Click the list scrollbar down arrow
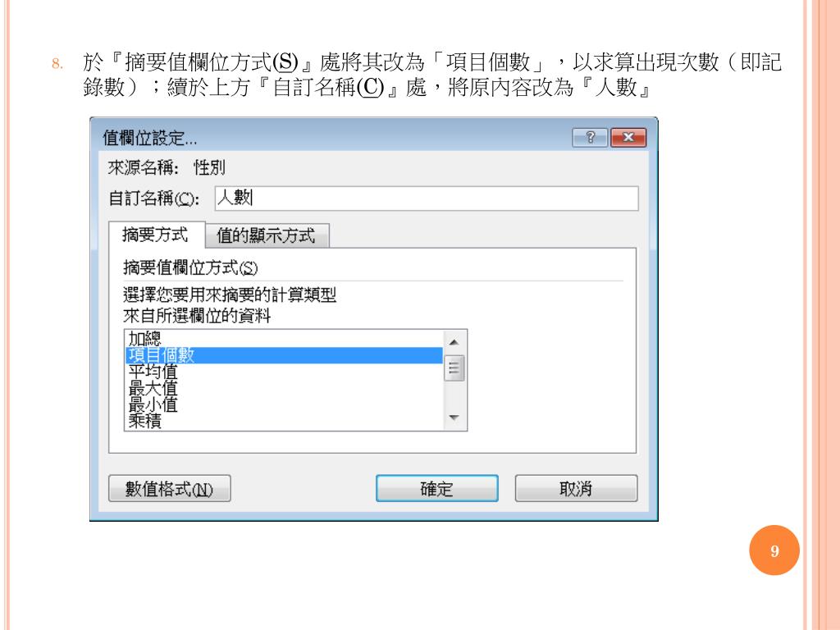 click(454, 418)
